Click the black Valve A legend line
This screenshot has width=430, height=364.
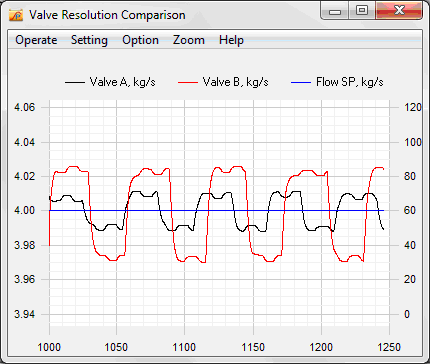click(x=75, y=82)
